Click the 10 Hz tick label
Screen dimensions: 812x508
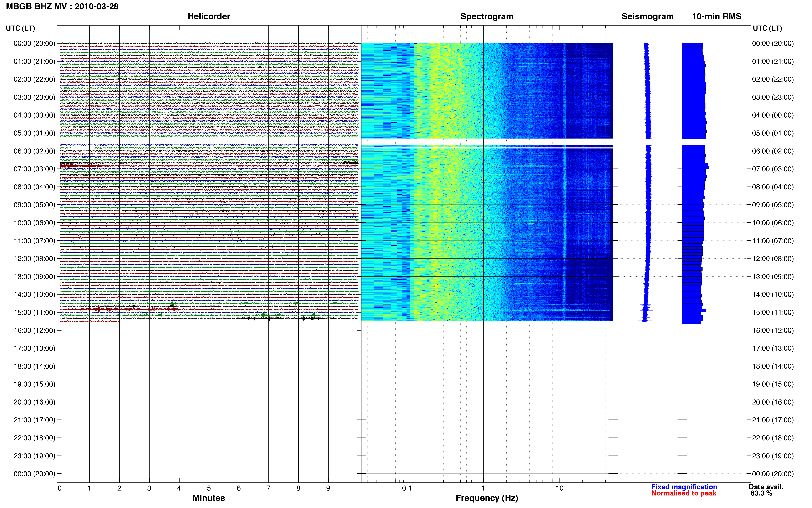[x=559, y=488]
